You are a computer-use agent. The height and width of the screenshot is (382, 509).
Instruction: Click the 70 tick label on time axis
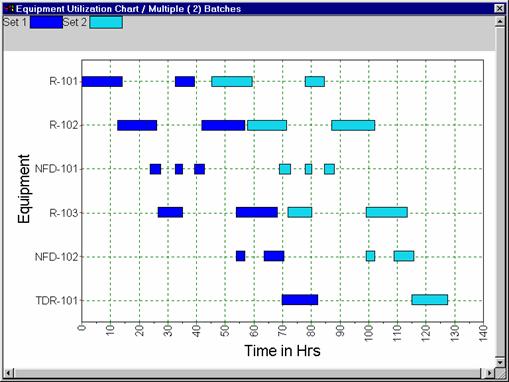tap(282, 331)
